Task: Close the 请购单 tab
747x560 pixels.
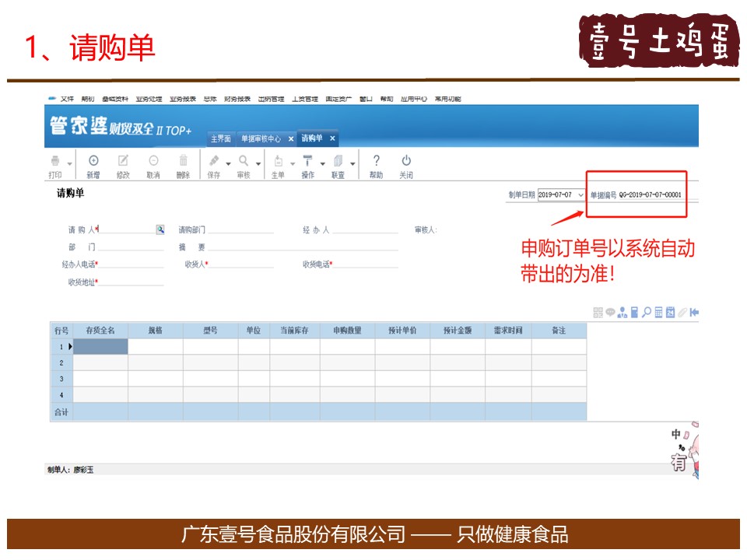Action: [x=332, y=138]
